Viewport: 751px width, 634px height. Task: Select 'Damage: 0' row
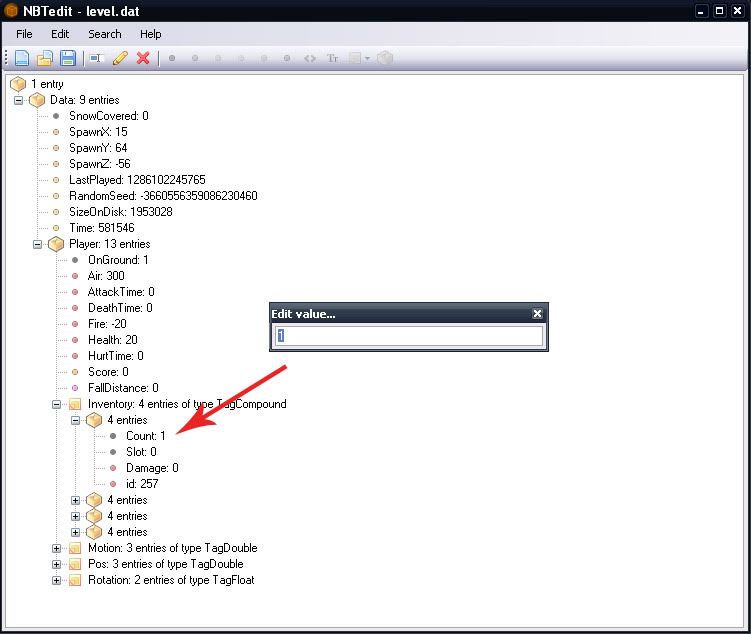tap(152, 468)
